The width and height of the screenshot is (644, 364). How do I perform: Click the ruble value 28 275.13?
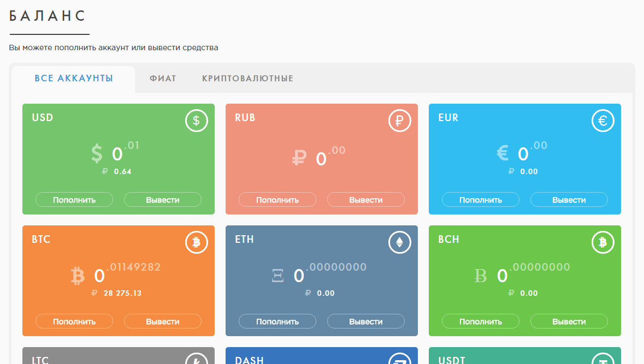[x=122, y=293]
